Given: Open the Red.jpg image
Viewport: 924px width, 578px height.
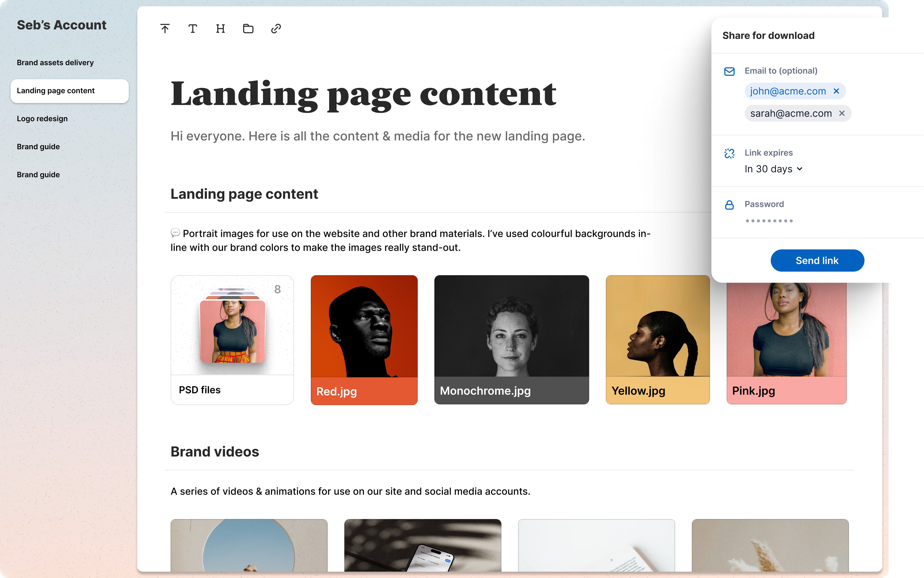Looking at the screenshot, I should pyautogui.click(x=364, y=340).
